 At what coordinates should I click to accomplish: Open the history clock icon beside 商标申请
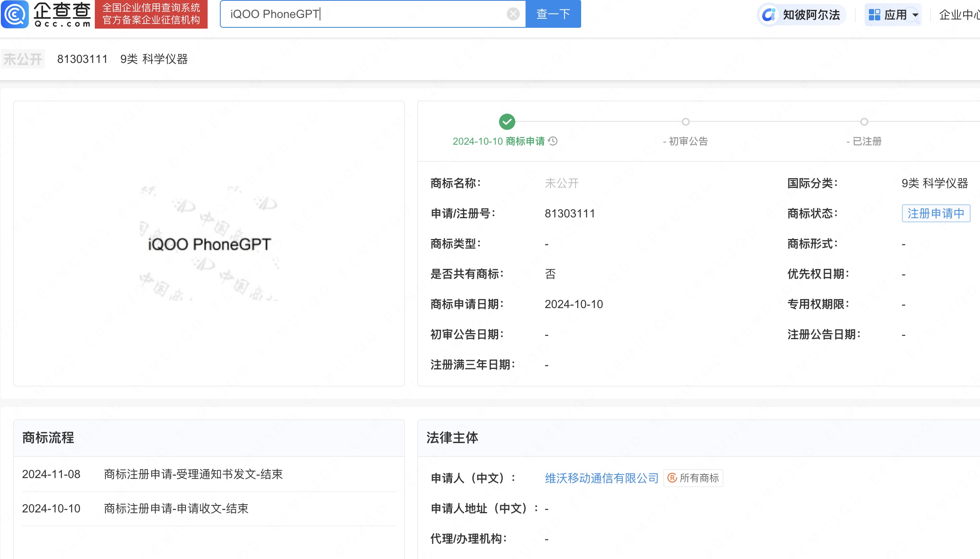coord(553,141)
